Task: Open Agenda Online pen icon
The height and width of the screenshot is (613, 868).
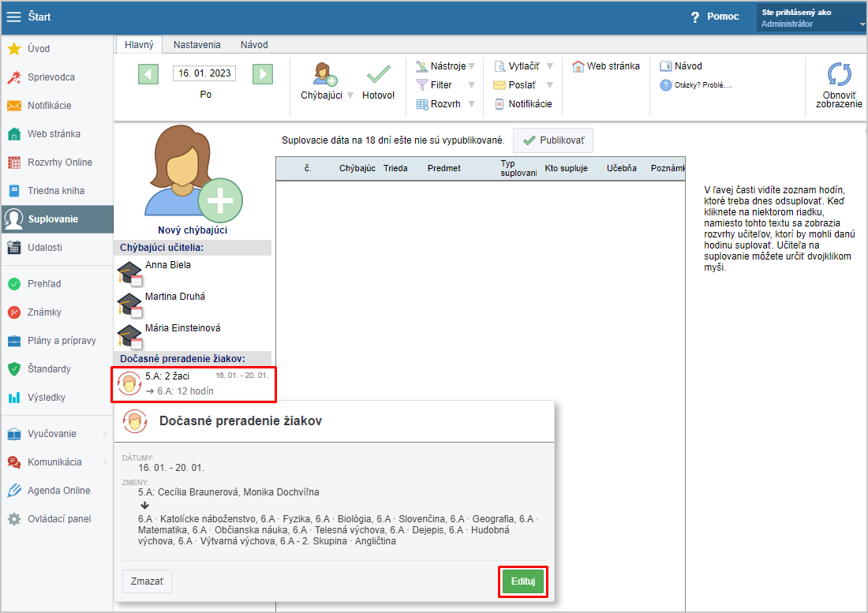Action: coord(14,490)
